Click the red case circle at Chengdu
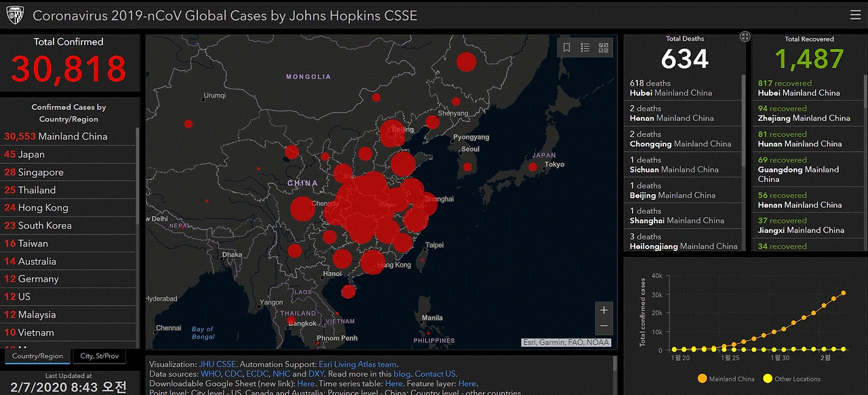 (303, 209)
